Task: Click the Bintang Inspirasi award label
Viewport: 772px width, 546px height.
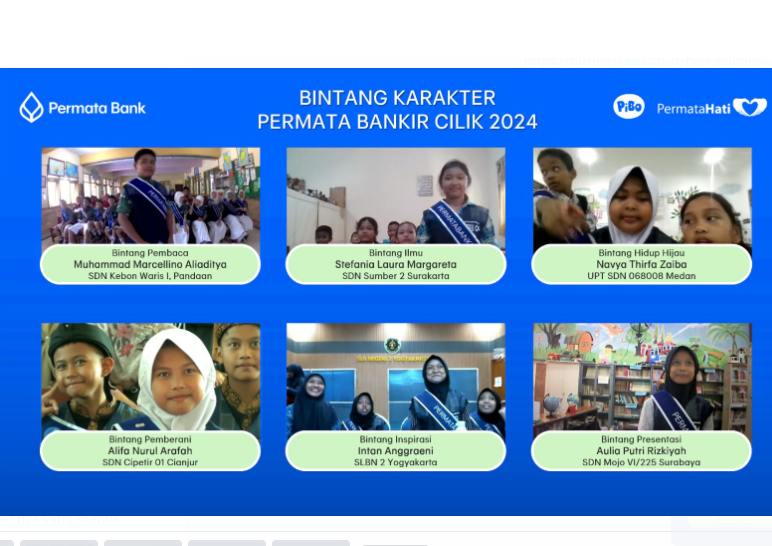Action: coord(396,439)
